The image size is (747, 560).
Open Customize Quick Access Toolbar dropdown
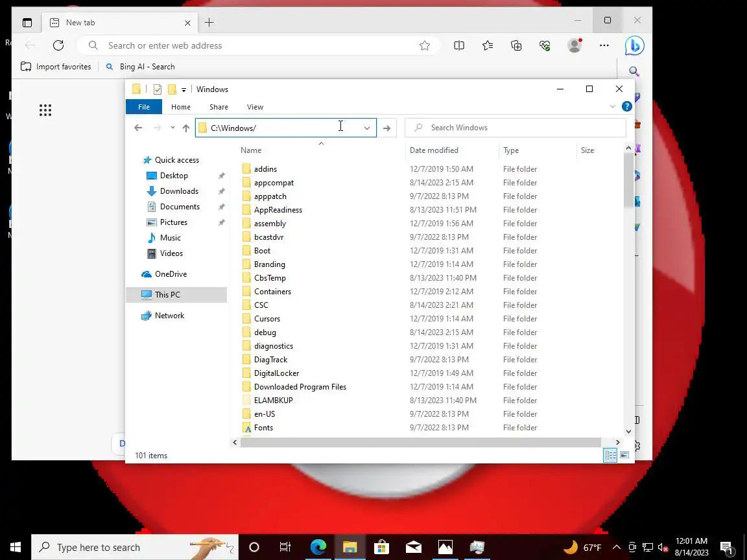pos(184,90)
